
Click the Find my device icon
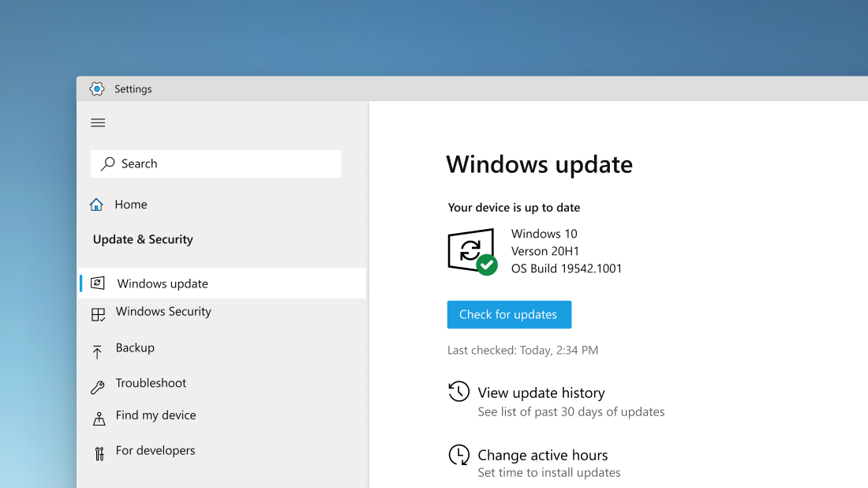pos(98,416)
